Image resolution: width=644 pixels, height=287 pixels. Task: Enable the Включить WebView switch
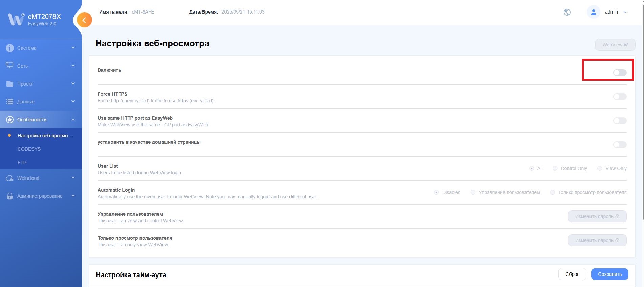pyautogui.click(x=620, y=73)
